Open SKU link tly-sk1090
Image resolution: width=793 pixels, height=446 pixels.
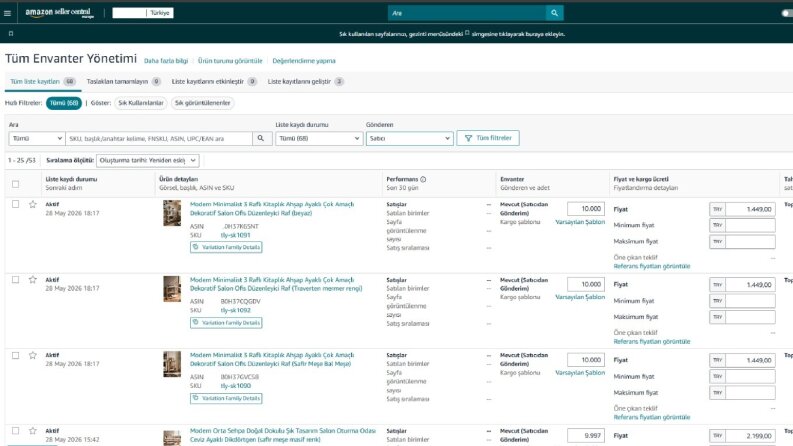(x=235, y=386)
